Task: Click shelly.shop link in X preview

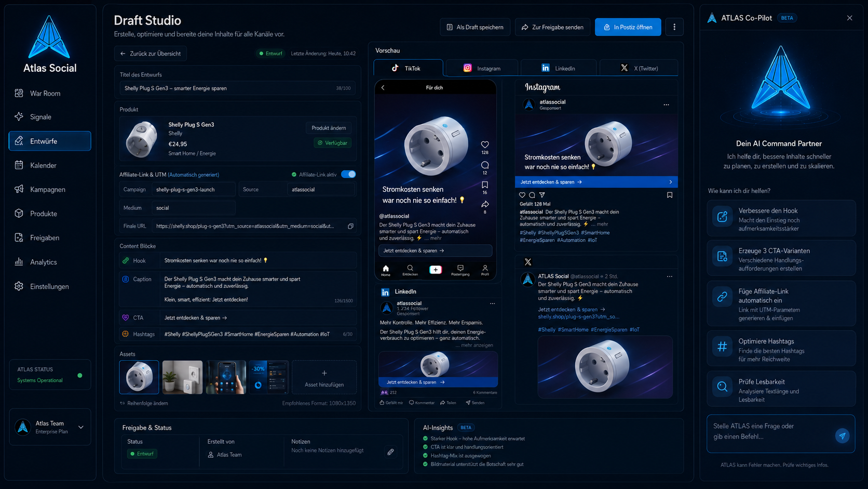Action: (578, 316)
